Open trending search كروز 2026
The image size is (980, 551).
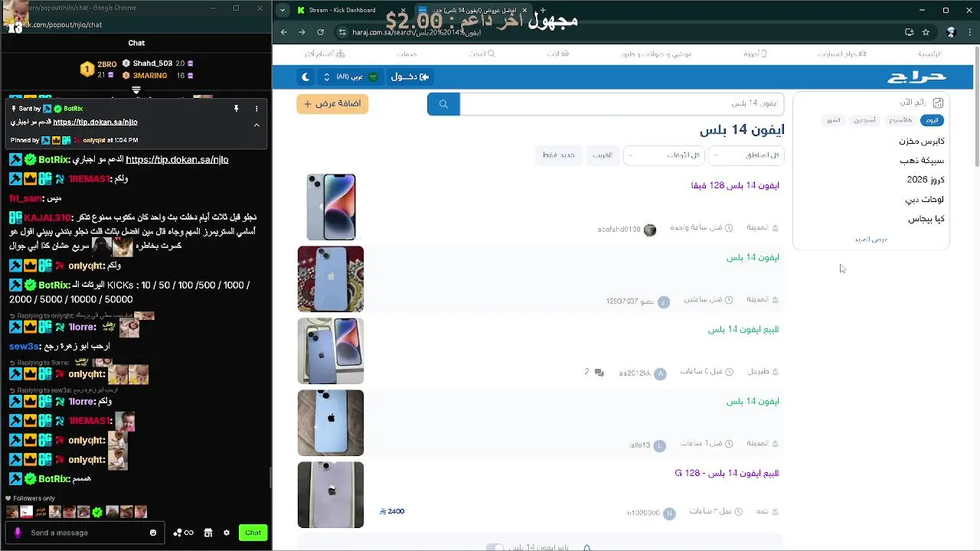click(x=926, y=180)
